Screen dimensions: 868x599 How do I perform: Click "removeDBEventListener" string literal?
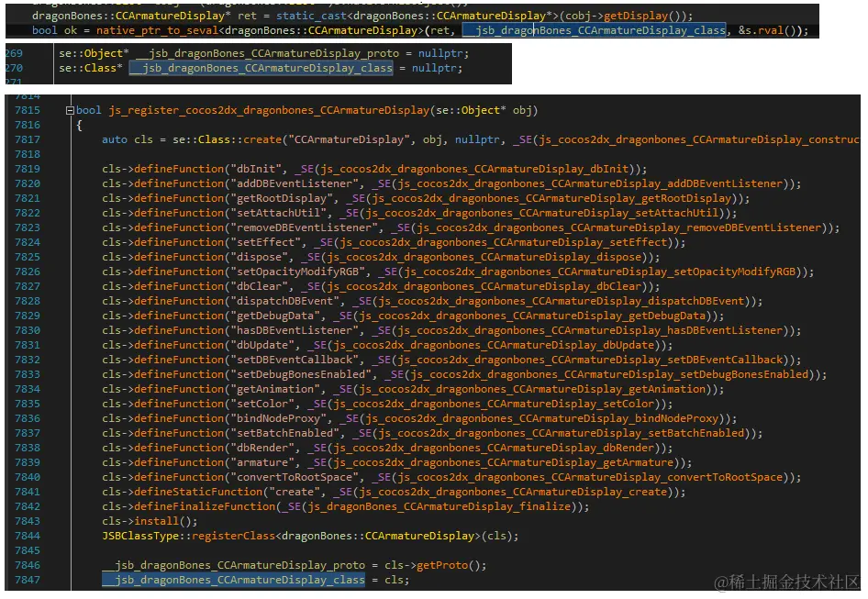pyautogui.click(x=304, y=227)
